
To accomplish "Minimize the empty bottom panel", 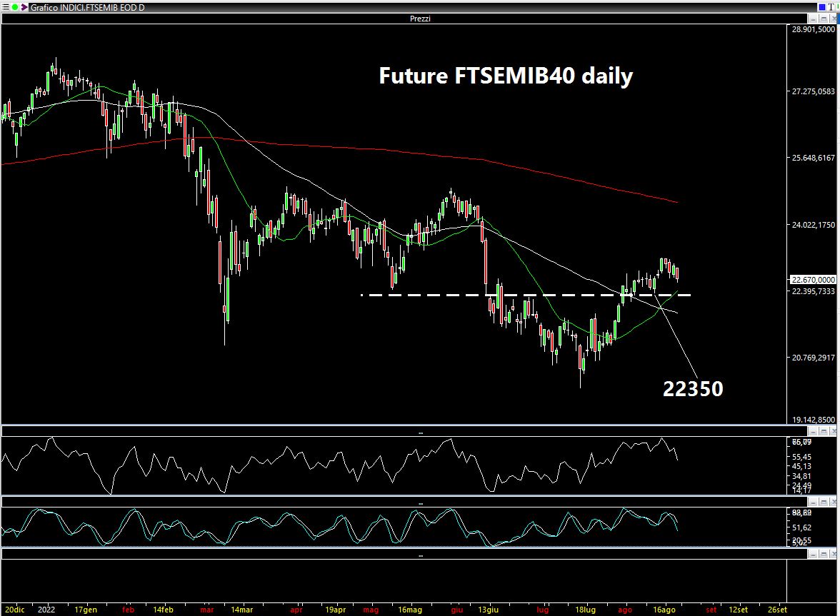I will click(x=814, y=554).
